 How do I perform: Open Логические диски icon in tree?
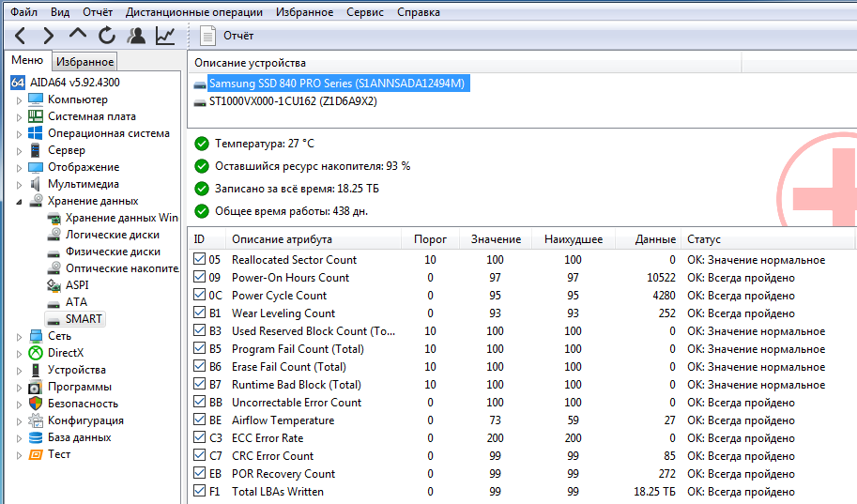point(54,235)
